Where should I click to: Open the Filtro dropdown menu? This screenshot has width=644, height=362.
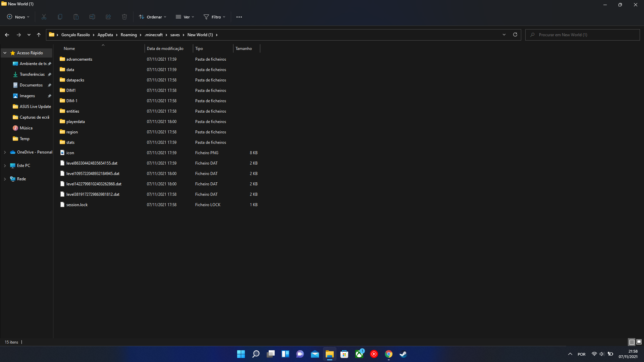215,17
